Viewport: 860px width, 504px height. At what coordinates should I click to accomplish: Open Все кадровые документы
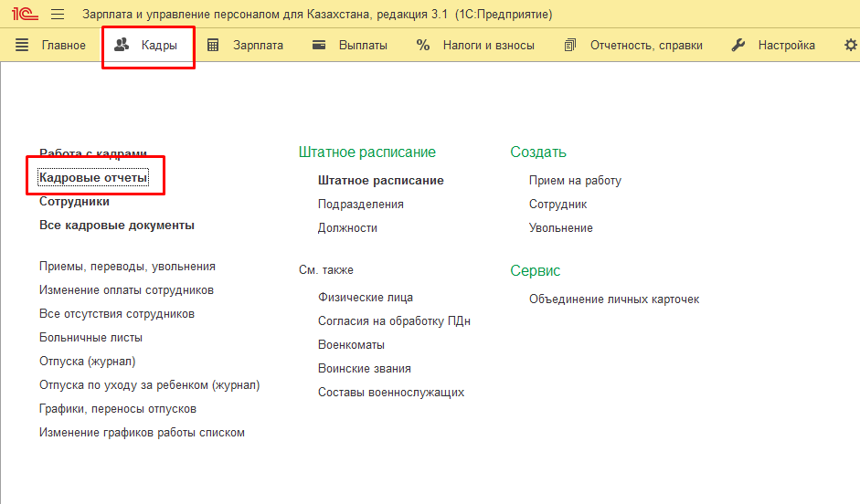[116, 226]
